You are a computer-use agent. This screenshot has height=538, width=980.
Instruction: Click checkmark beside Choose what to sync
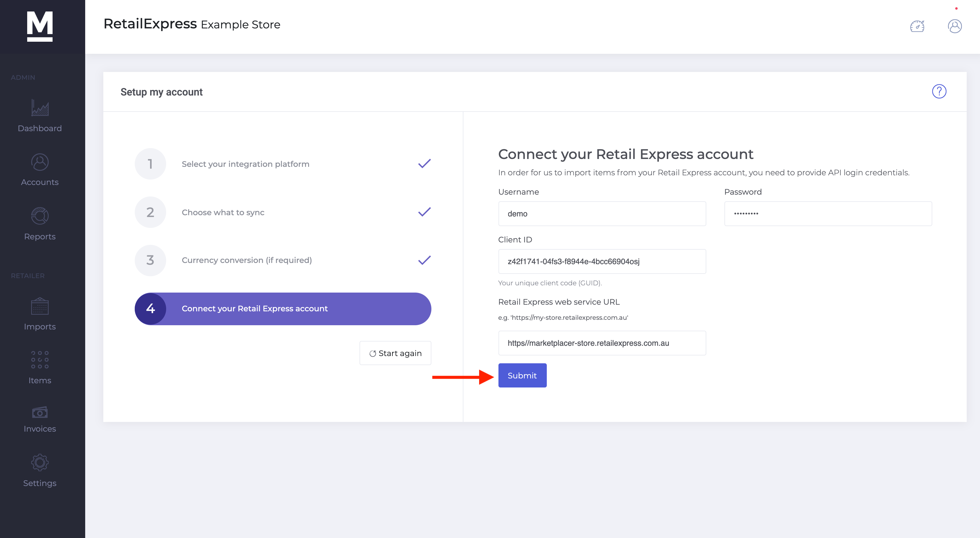point(424,212)
